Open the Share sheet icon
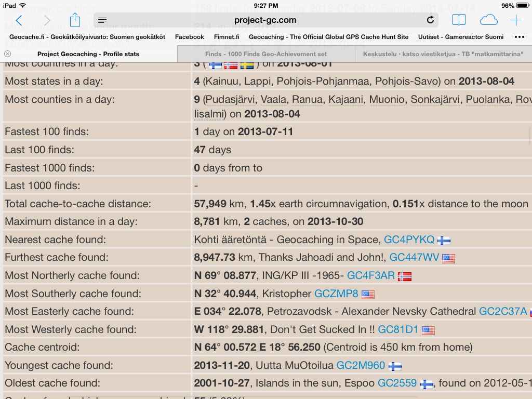The width and height of the screenshot is (532, 399). [x=75, y=20]
